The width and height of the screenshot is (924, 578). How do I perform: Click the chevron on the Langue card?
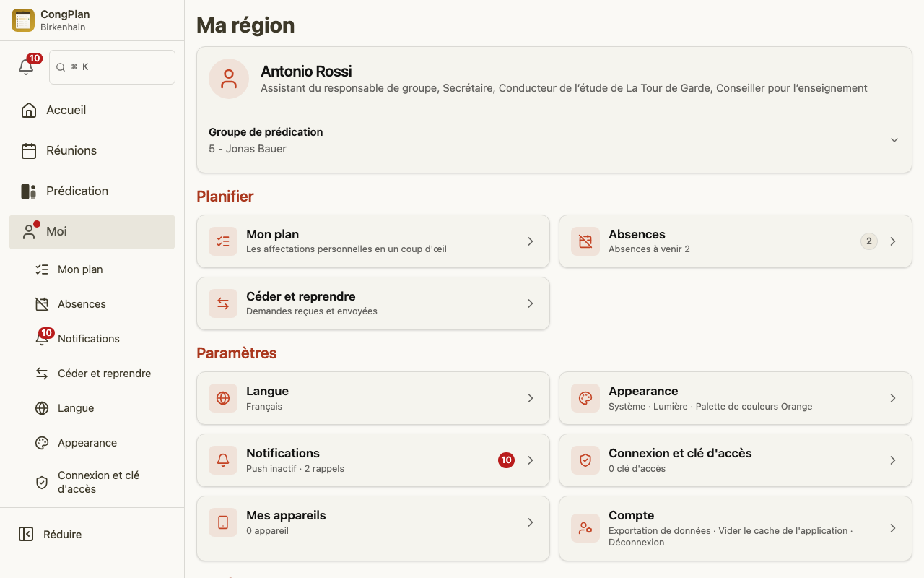(x=531, y=398)
